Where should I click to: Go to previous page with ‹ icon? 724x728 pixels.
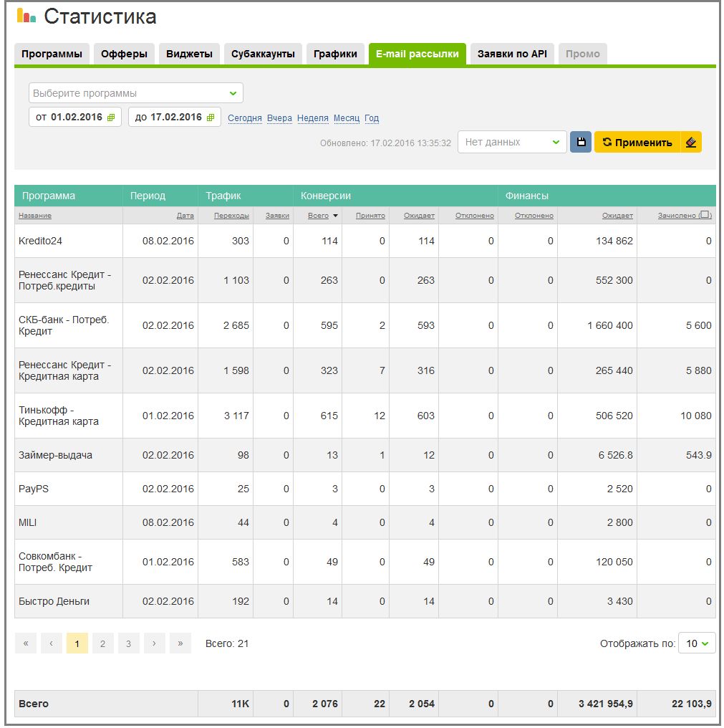coord(52,643)
